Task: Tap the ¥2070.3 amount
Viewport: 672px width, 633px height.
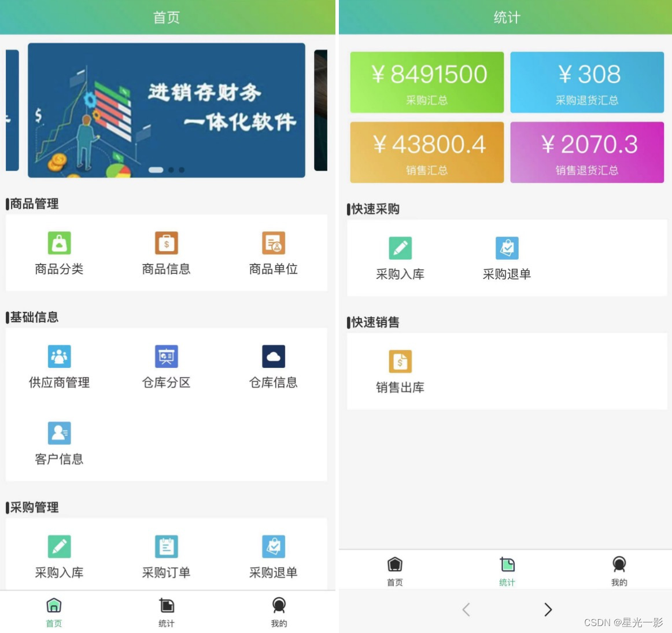Action: click(x=590, y=144)
